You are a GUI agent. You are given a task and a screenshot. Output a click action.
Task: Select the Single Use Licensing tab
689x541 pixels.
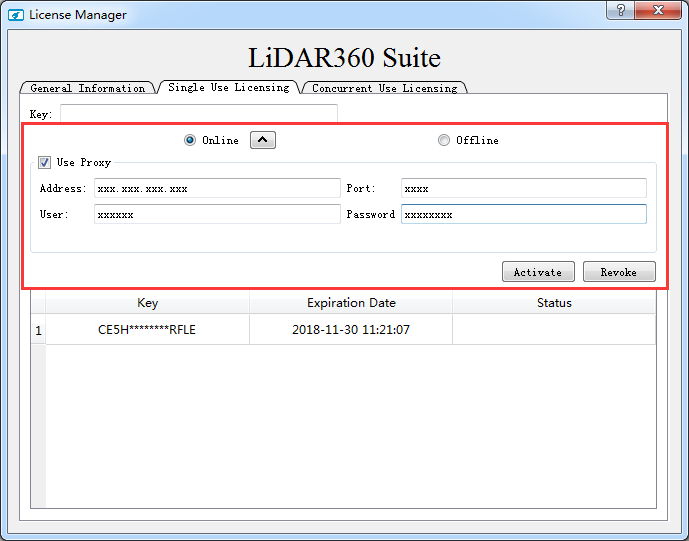coord(228,87)
